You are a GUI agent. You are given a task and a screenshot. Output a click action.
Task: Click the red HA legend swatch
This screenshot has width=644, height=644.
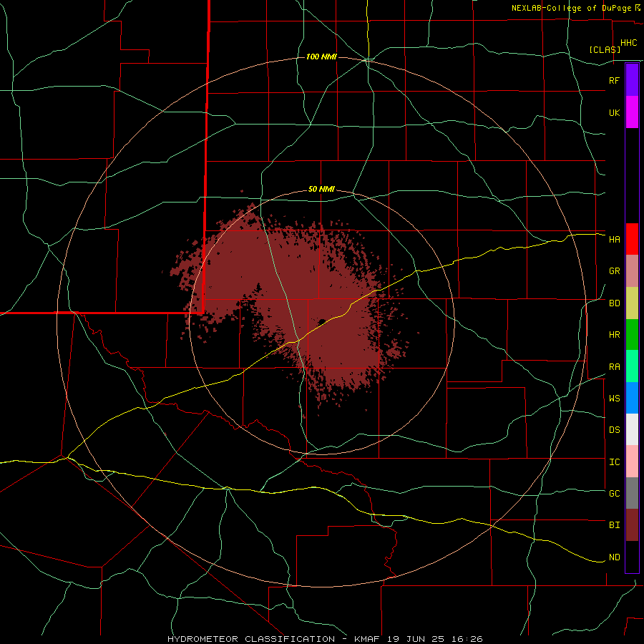tap(632, 239)
